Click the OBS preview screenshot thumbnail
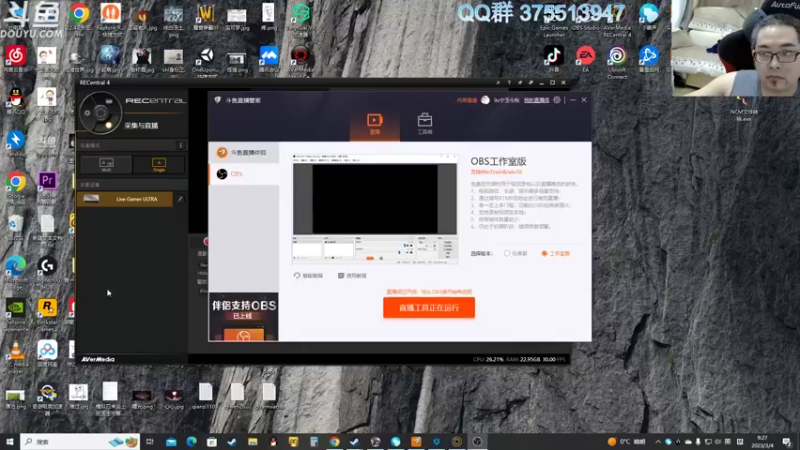 point(375,209)
